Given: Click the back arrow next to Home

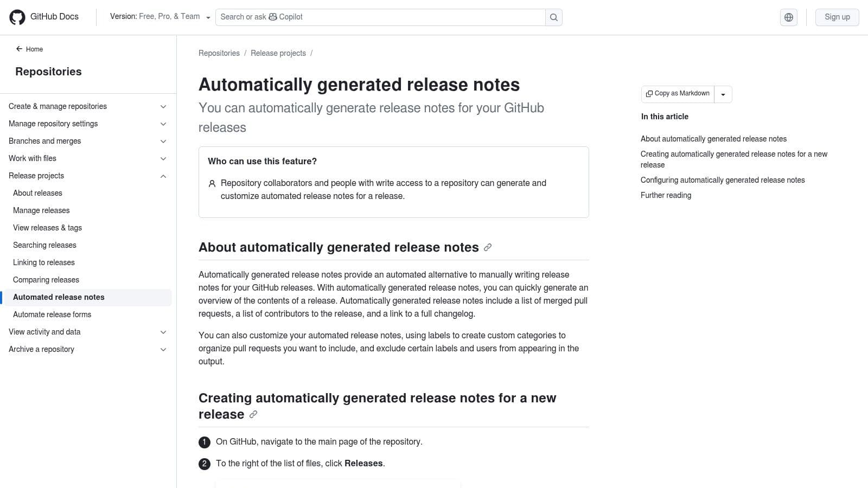Looking at the screenshot, I should pyautogui.click(x=19, y=49).
